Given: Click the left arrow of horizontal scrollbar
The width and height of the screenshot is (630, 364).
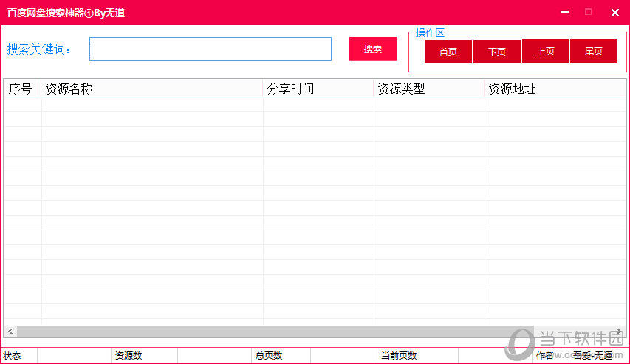Looking at the screenshot, I should [10, 331].
